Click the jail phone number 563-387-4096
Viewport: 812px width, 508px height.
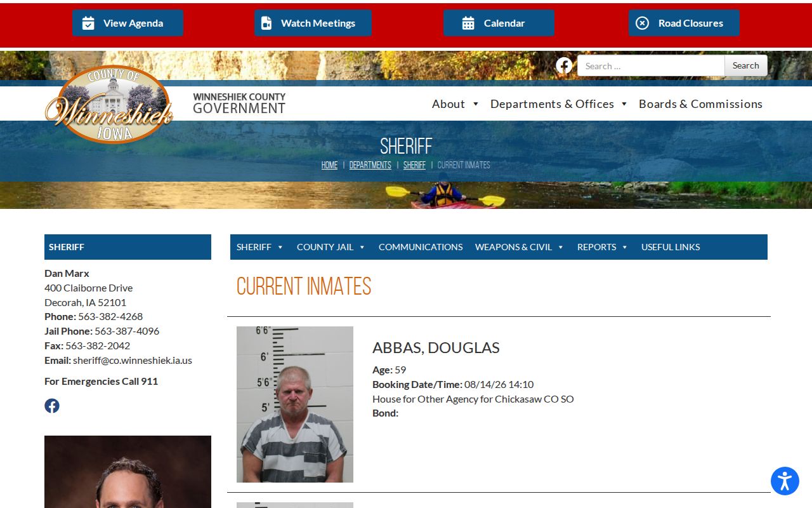pyautogui.click(x=127, y=331)
